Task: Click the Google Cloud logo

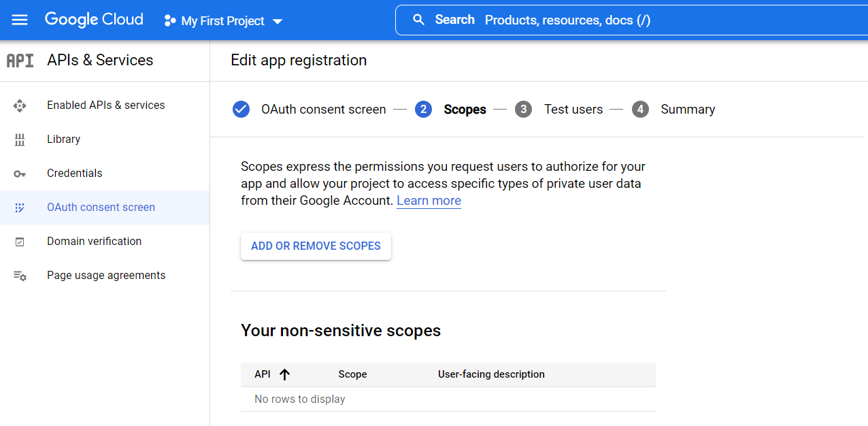Action: point(94,20)
